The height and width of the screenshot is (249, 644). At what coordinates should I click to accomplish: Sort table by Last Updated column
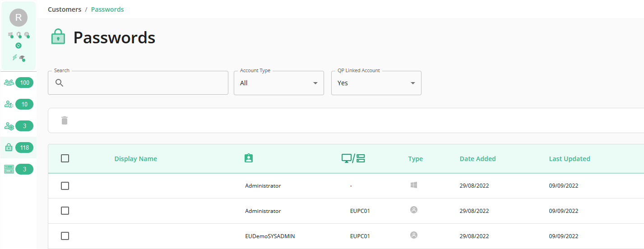click(570, 159)
